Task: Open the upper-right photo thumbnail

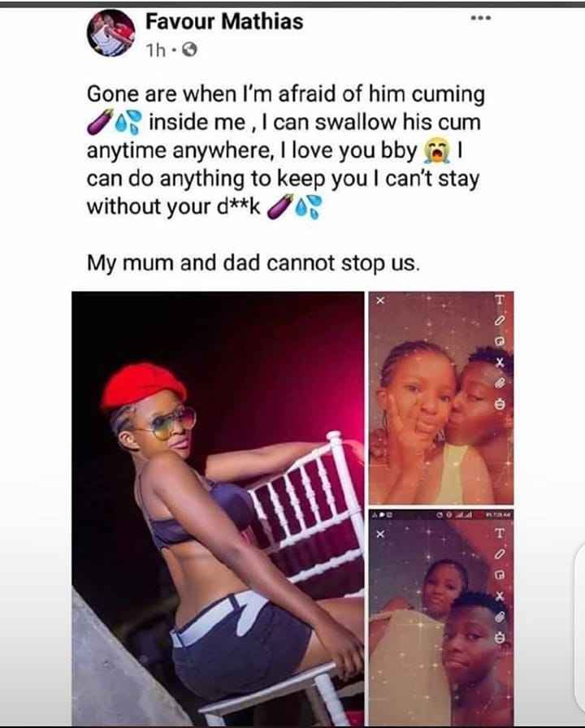Action: (x=441, y=397)
